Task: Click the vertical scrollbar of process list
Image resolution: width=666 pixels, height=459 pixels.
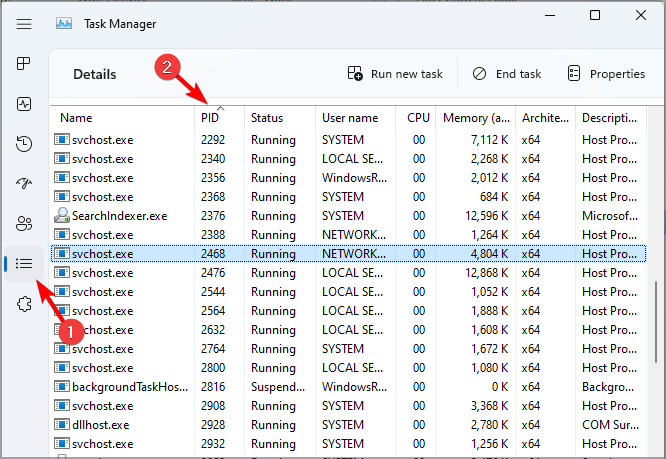Action: coord(655,321)
